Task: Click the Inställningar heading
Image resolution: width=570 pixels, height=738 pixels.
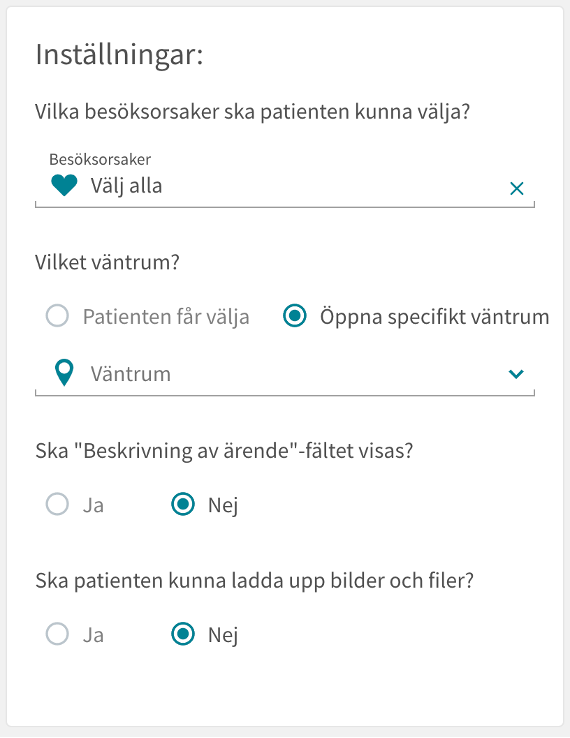Action: point(120,55)
